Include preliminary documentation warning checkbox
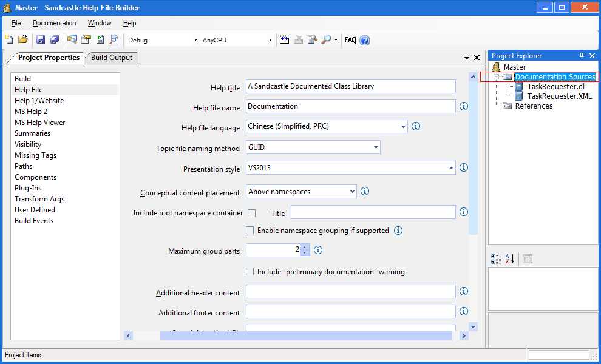 pos(250,272)
